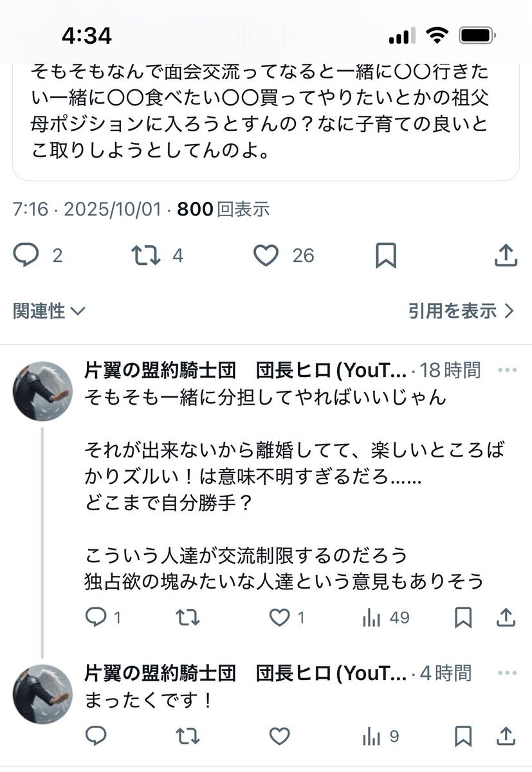Tap the back arrow at top left

click(27, 33)
